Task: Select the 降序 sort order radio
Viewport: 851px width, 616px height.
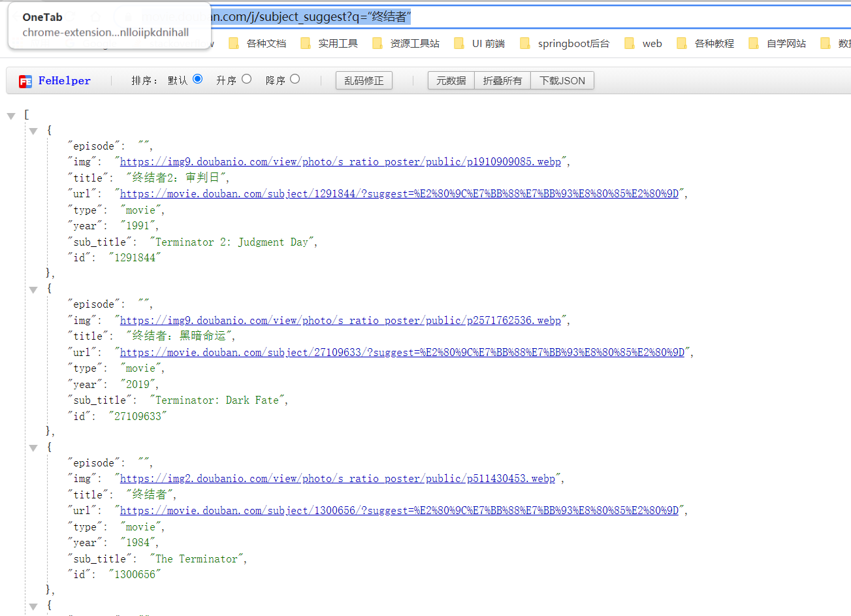Action: click(x=295, y=79)
